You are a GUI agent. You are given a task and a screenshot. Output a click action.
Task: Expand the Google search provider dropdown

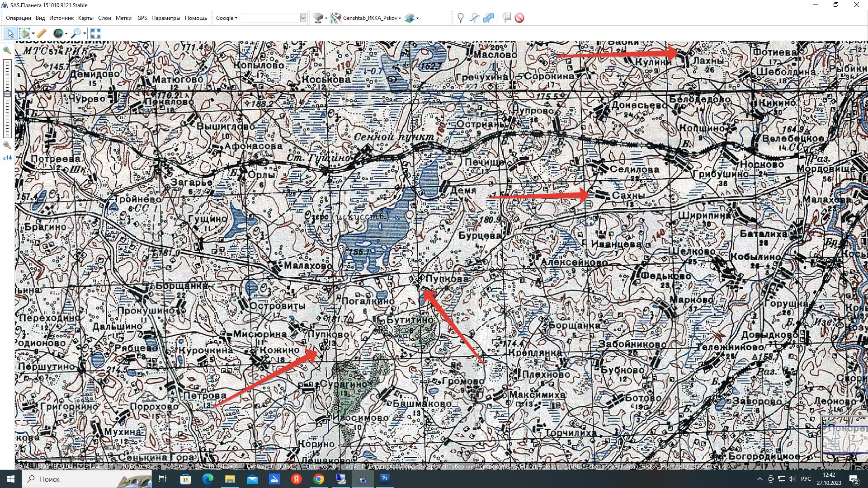226,18
